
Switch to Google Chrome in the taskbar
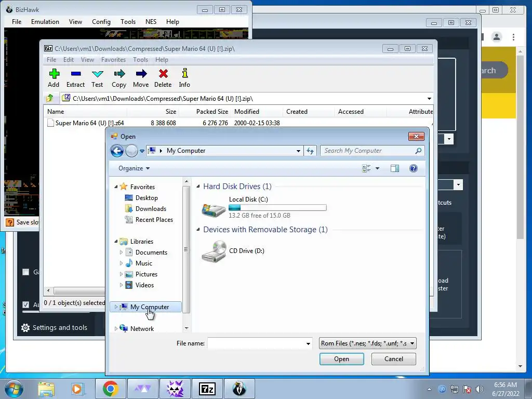[x=110, y=389]
